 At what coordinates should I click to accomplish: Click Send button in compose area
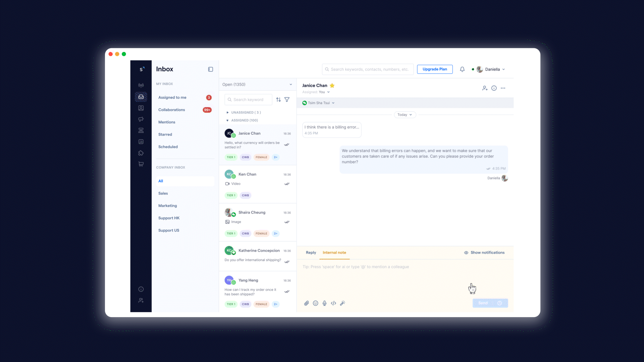click(483, 303)
